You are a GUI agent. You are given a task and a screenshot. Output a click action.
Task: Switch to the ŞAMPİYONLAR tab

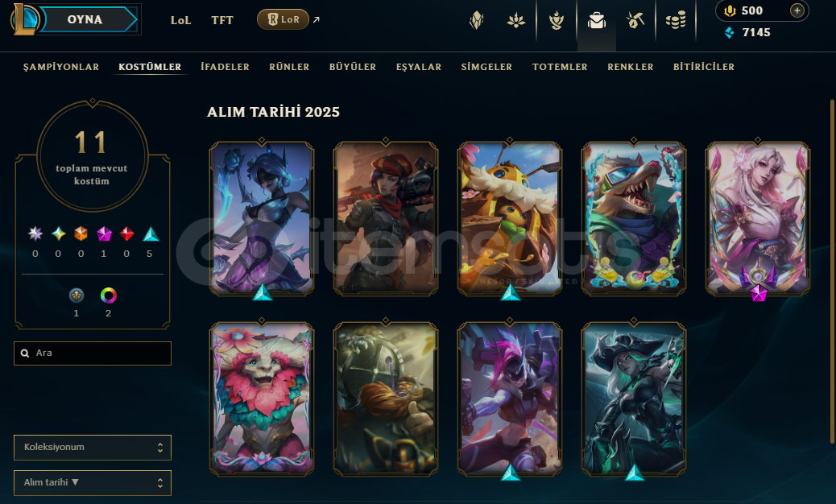click(x=60, y=67)
